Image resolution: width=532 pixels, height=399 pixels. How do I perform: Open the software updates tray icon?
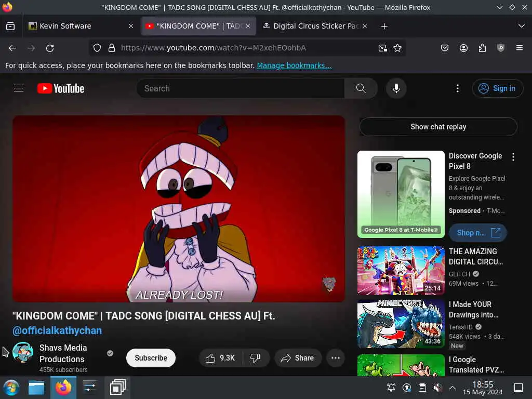point(407,388)
